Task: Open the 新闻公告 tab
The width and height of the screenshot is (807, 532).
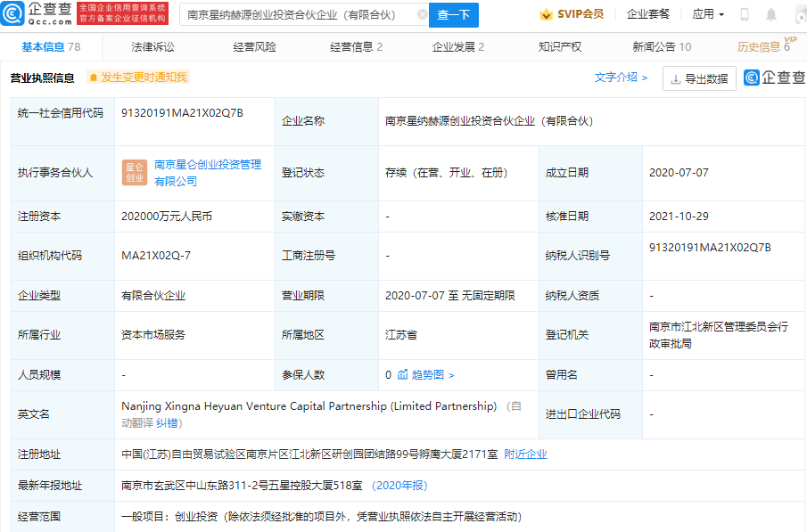Action: coord(653,45)
